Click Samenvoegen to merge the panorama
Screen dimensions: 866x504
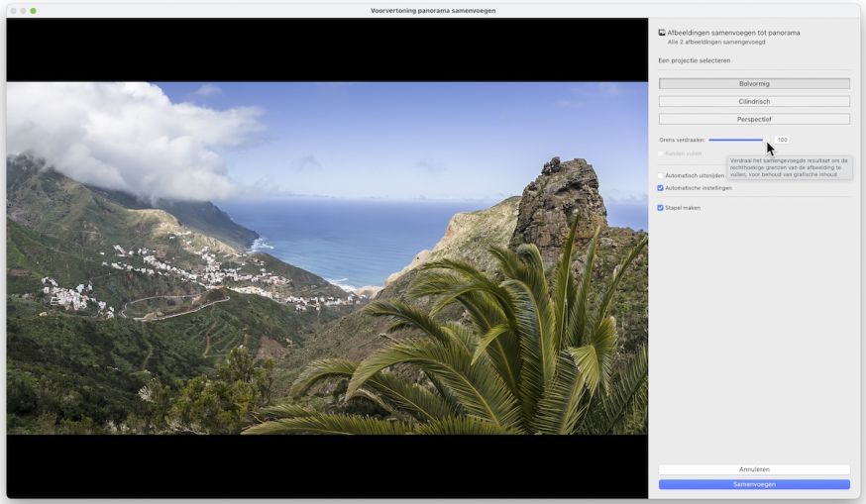(x=754, y=484)
